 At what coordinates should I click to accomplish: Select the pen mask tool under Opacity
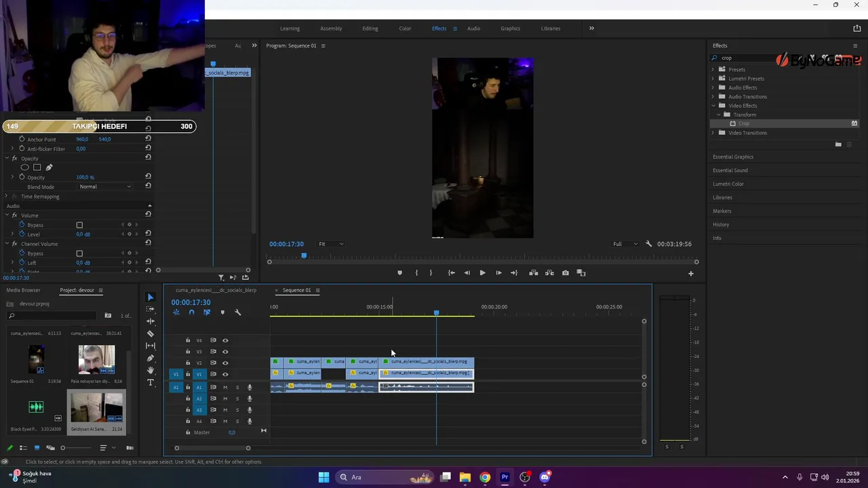tap(49, 167)
